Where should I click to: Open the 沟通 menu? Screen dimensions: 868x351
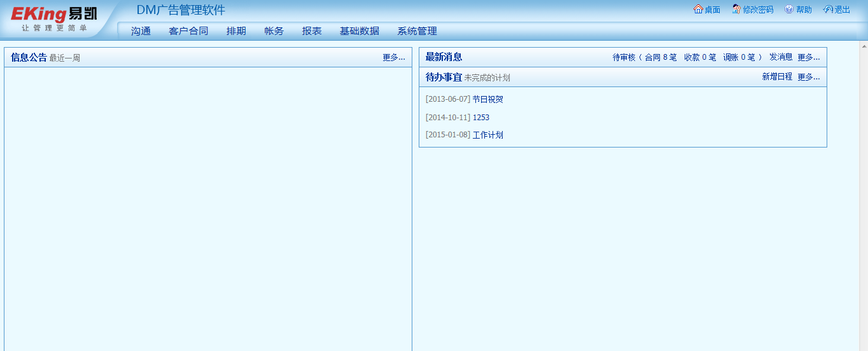[x=141, y=31]
